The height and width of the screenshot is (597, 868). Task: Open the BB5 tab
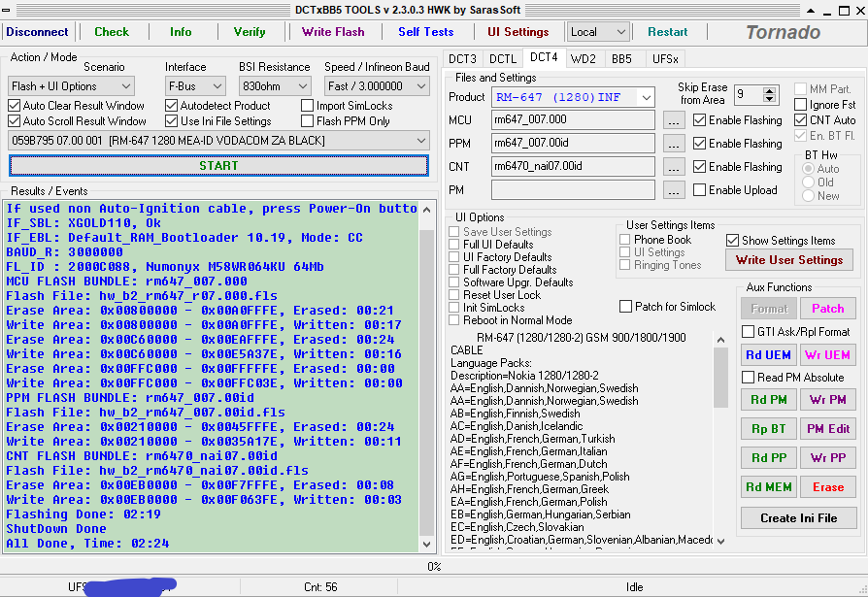click(x=621, y=58)
